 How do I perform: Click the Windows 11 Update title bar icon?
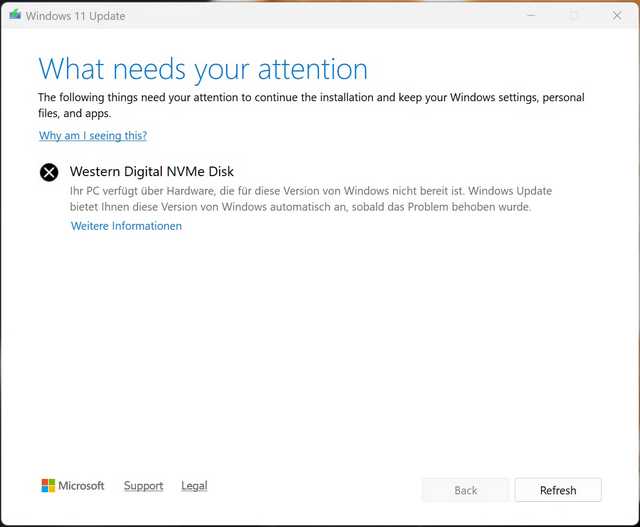tap(13, 16)
